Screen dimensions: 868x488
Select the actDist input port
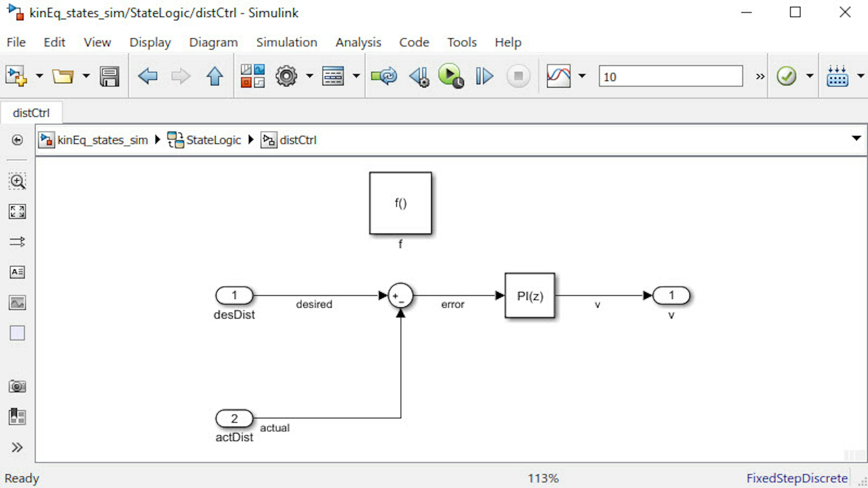point(234,418)
